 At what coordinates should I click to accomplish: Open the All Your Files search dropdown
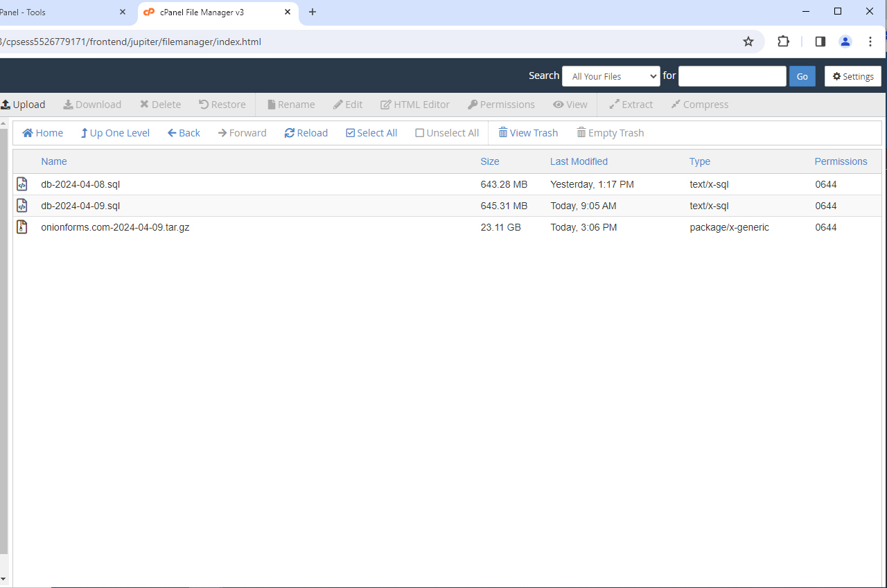[x=611, y=76]
